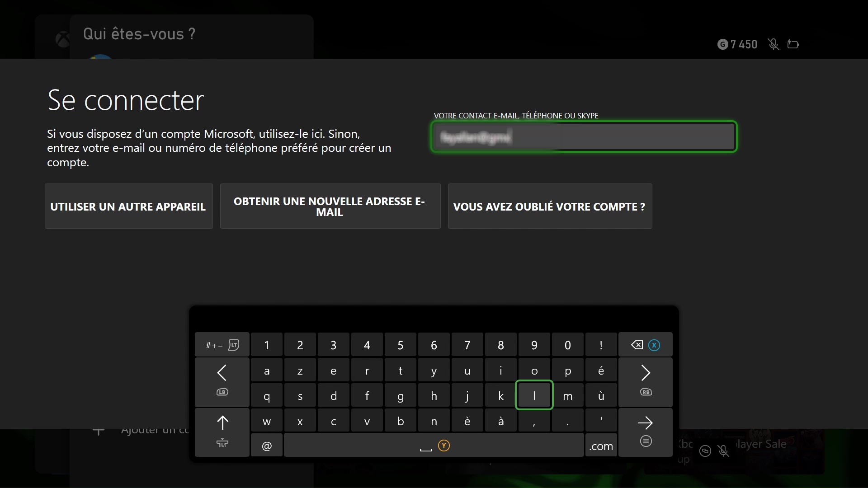Tap the letter d key

click(x=334, y=396)
